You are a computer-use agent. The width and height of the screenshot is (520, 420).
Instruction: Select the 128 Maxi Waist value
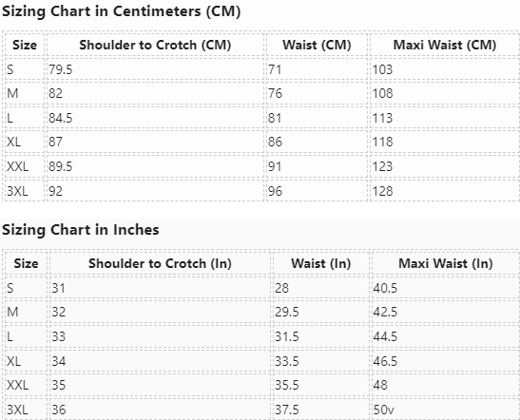click(444, 191)
